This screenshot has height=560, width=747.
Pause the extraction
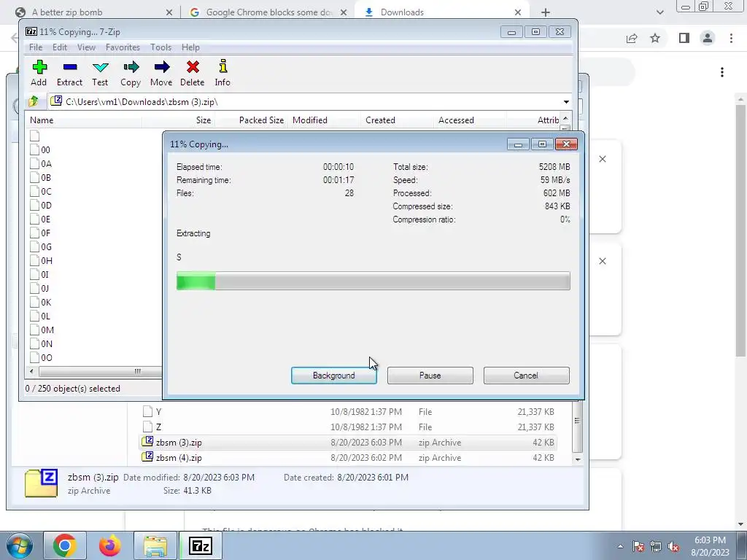pos(430,376)
